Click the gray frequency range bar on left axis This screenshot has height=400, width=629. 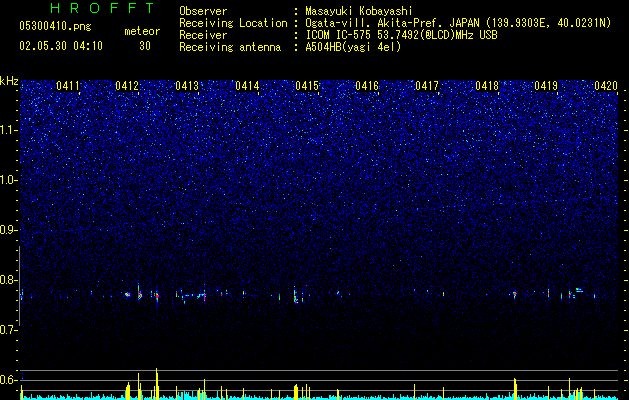[20, 286]
